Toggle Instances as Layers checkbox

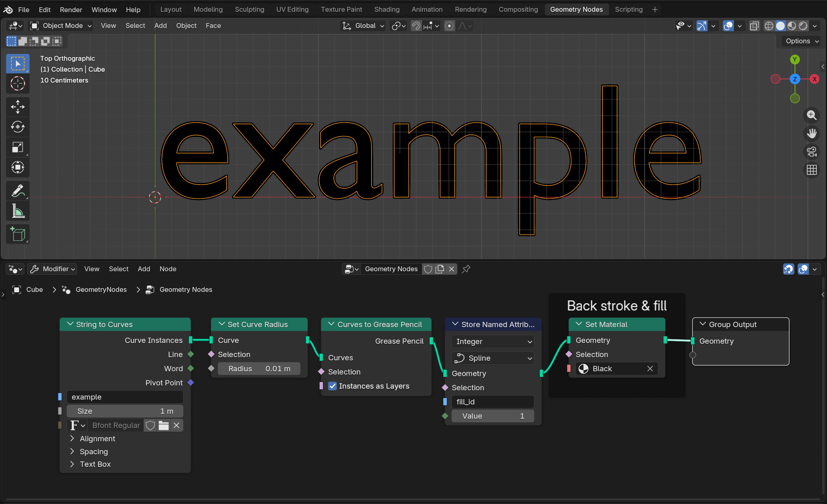click(333, 386)
